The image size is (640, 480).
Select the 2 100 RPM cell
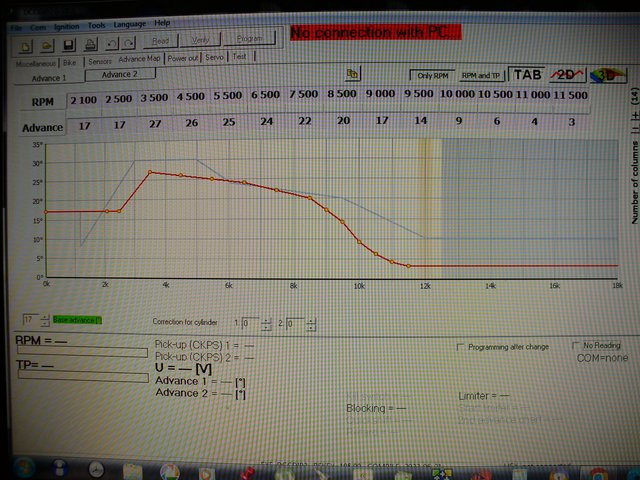pyautogui.click(x=84, y=100)
